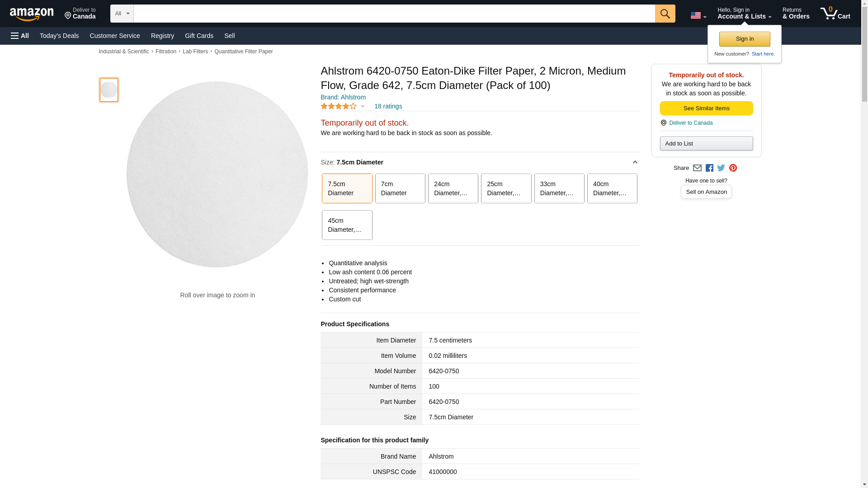Open Today's Deals in navigation bar
The height and width of the screenshot is (488, 868).
click(59, 36)
